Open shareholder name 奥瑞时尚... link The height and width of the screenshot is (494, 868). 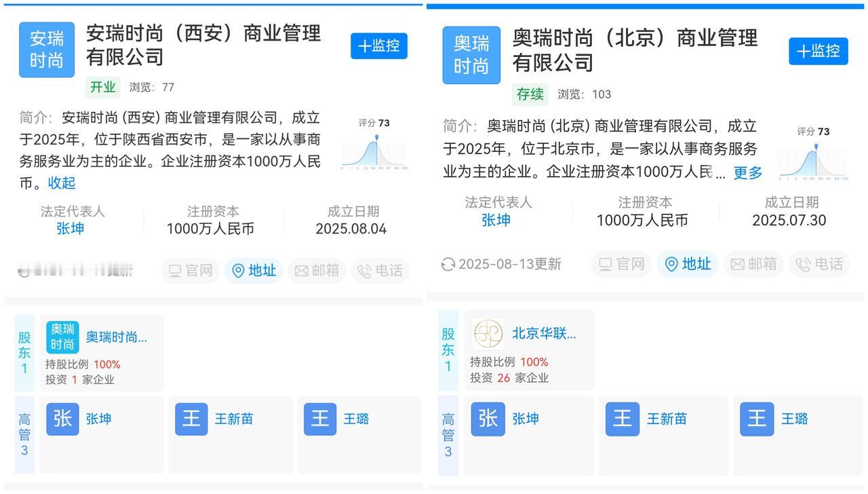point(116,337)
